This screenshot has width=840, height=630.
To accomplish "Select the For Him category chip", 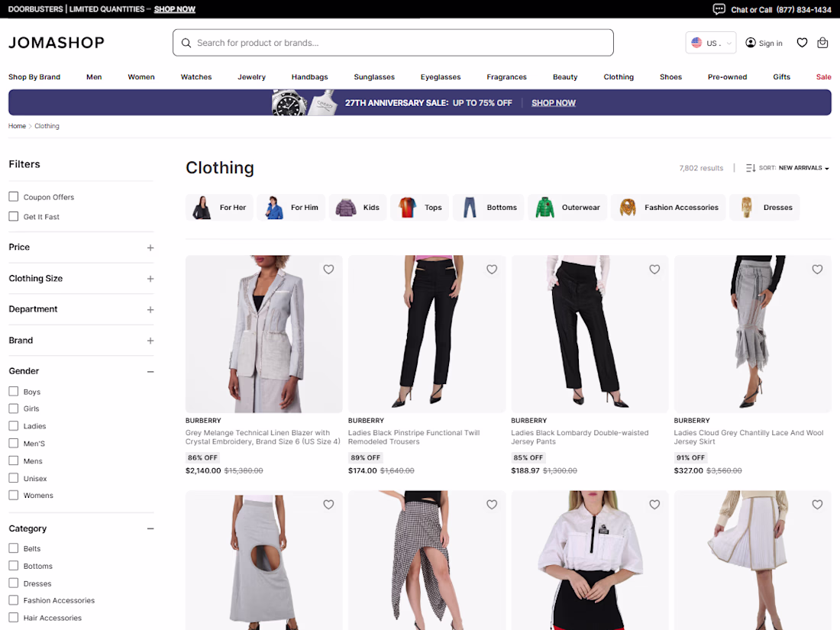I will point(291,207).
